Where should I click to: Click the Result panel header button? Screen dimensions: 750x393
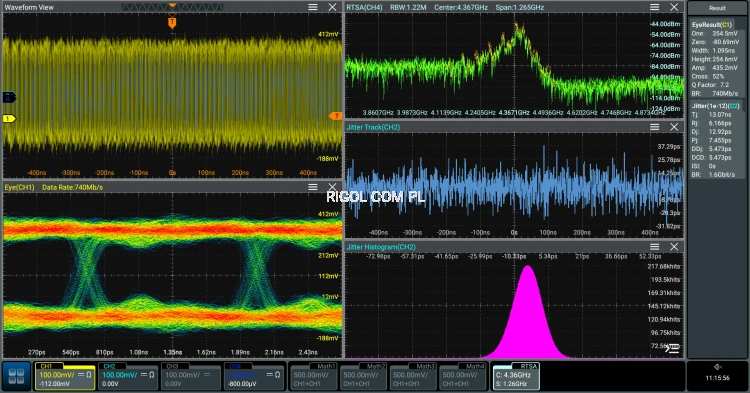(717, 8)
